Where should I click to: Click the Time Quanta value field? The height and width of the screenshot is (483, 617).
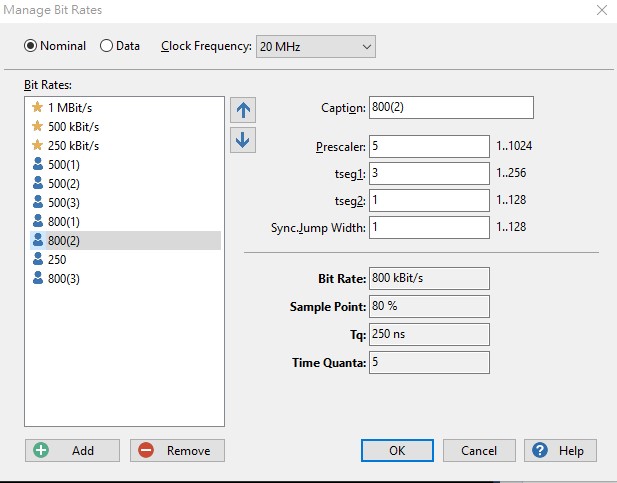(429, 362)
